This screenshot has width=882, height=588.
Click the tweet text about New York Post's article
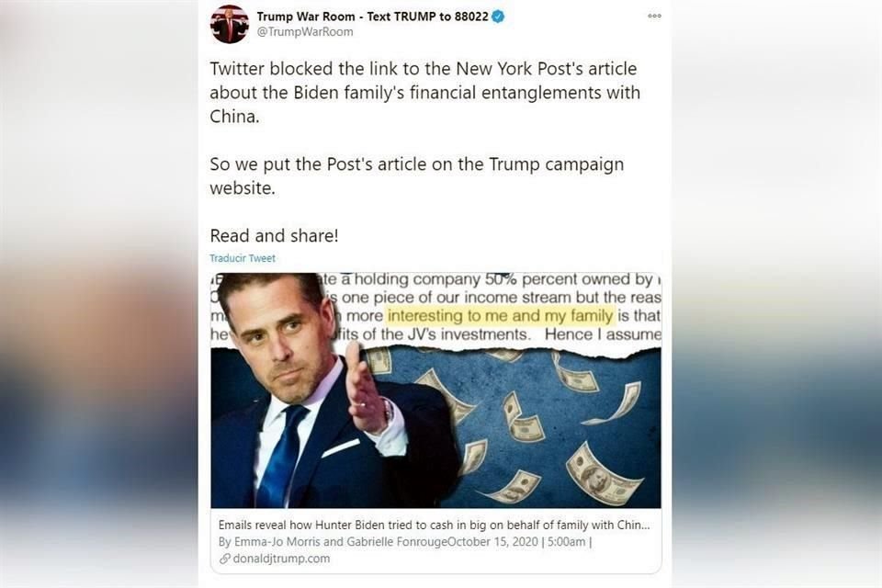coord(424,92)
